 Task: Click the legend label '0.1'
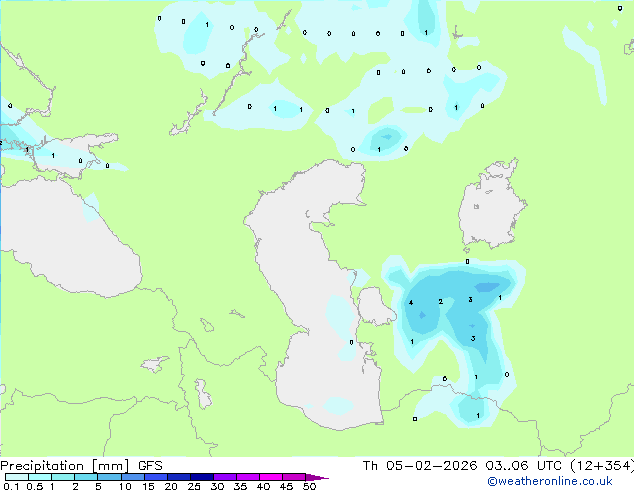tap(11, 486)
